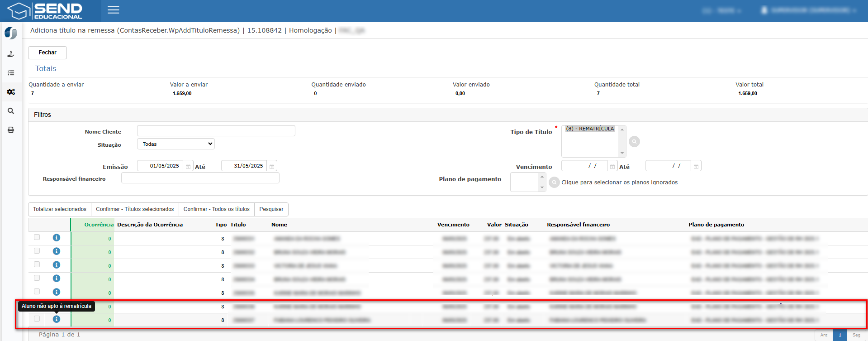Viewport: 868px width, 341px height.
Task: Check the first row's selection checkbox
Action: pos(37,237)
